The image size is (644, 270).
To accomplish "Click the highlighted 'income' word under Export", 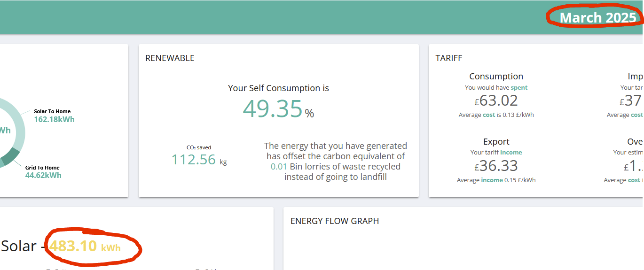I will point(511,153).
